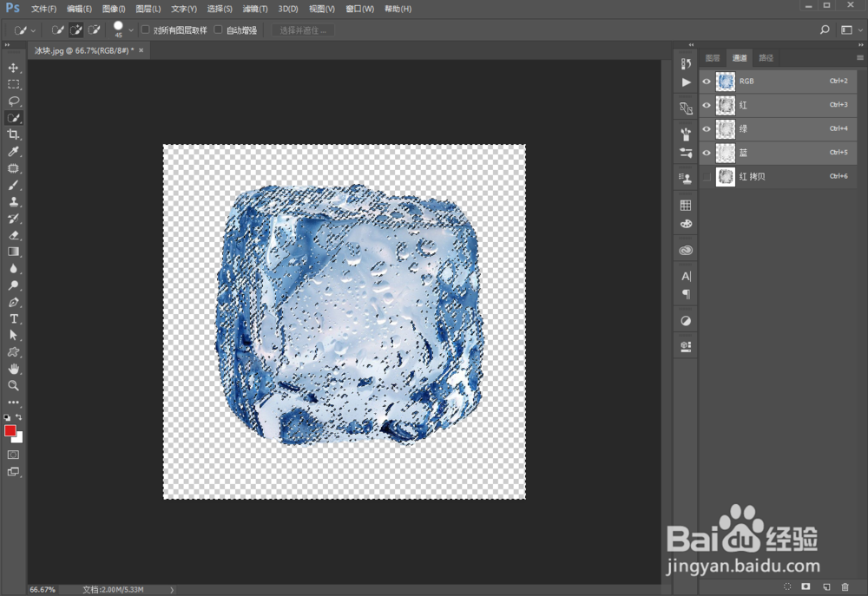
Task: Toggle RGB channel visibility eye
Action: (707, 82)
